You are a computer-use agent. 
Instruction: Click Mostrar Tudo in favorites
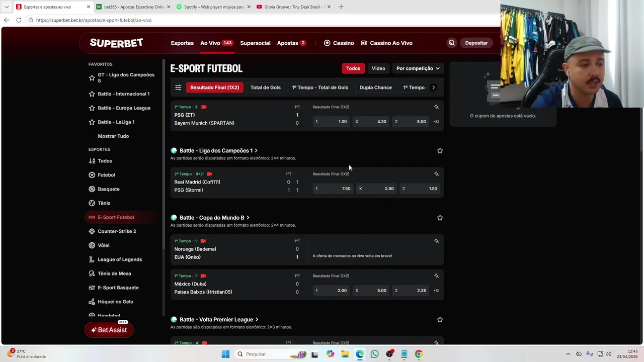pyautogui.click(x=113, y=136)
